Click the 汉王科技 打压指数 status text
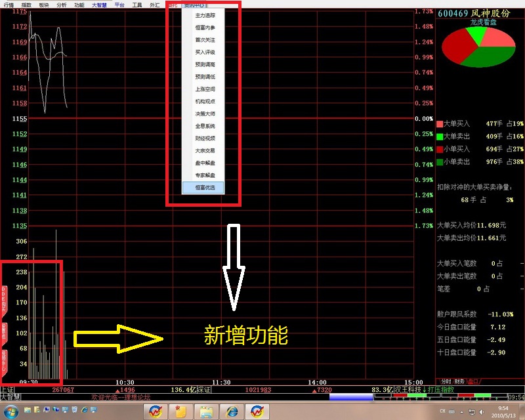Viewport: 525px width, 420px height. 424,390
